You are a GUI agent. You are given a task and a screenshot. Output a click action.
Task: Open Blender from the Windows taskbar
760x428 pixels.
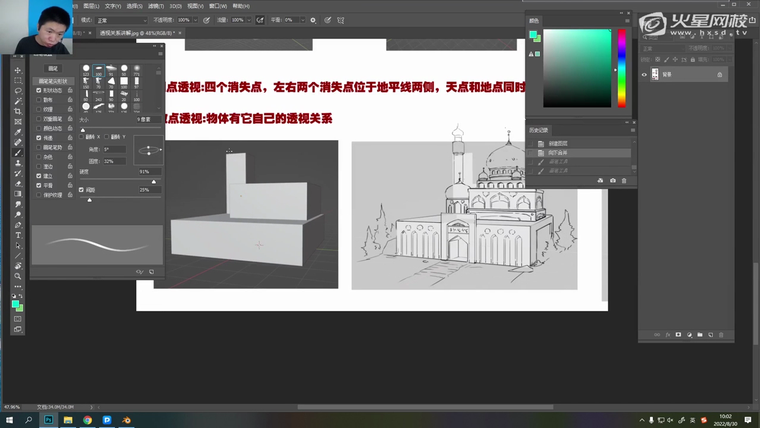coord(126,420)
